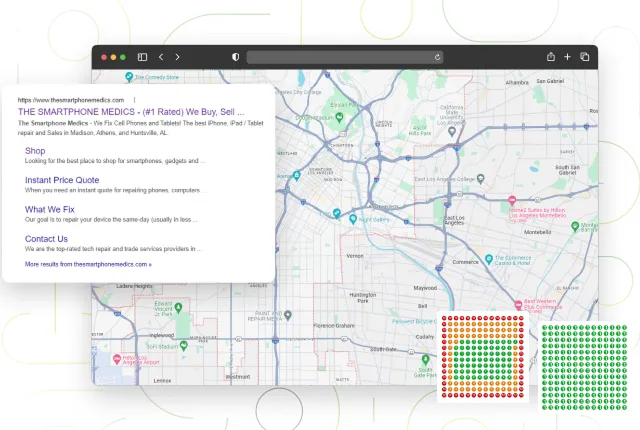The width and height of the screenshot is (640, 430).
Task: Show tab overview icon
Action: [x=584, y=57]
